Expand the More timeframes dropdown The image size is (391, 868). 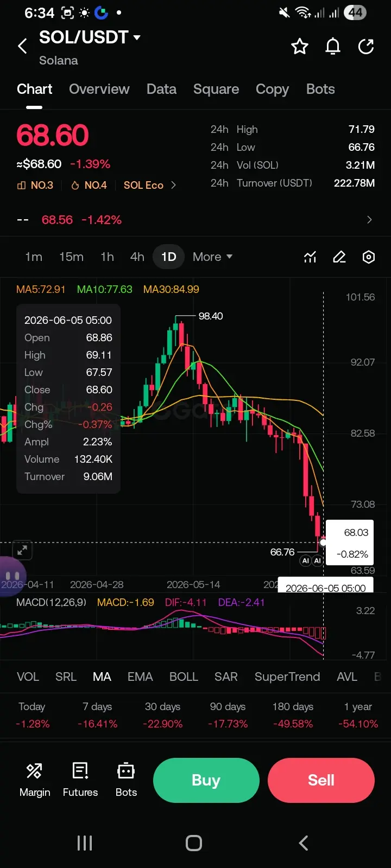[212, 257]
